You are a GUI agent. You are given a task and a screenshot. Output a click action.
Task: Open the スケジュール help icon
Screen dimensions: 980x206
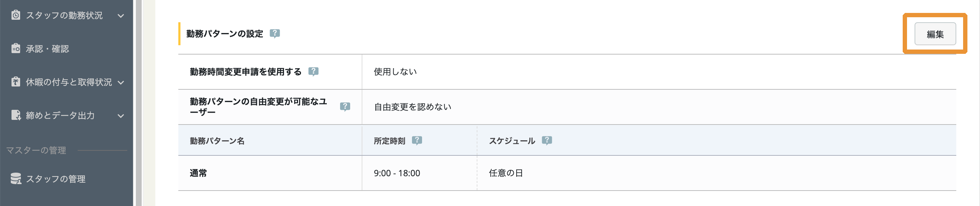[x=547, y=141]
